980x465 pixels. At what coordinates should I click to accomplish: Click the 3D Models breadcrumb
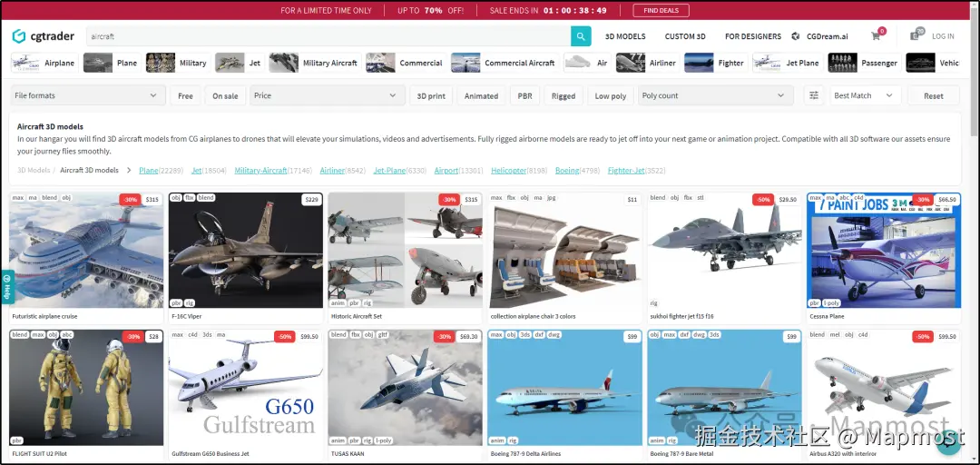[34, 170]
